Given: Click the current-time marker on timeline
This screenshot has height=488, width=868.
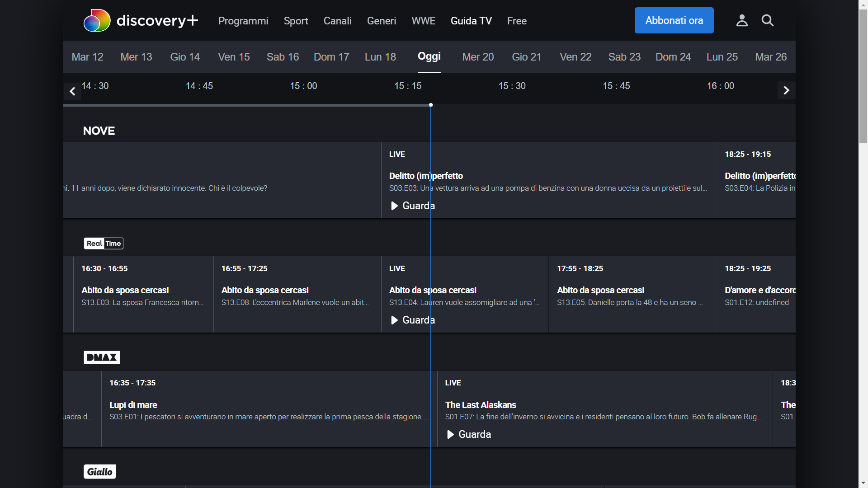Looking at the screenshot, I should coord(431,105).
